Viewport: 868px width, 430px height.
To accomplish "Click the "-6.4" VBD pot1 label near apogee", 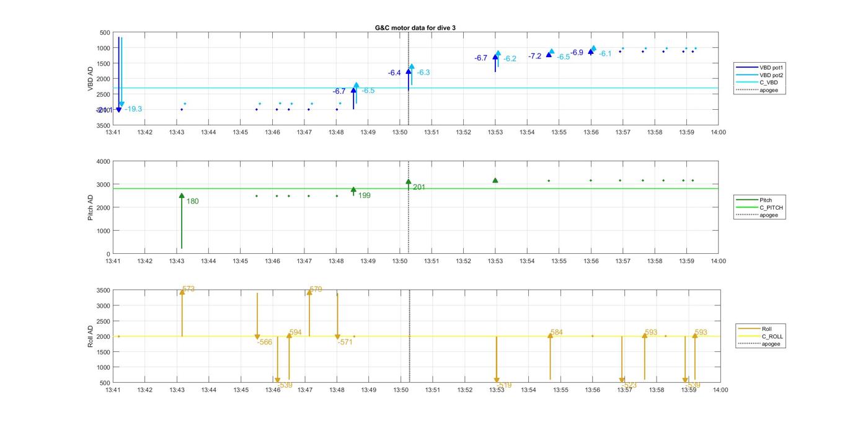I will [395, 73].
